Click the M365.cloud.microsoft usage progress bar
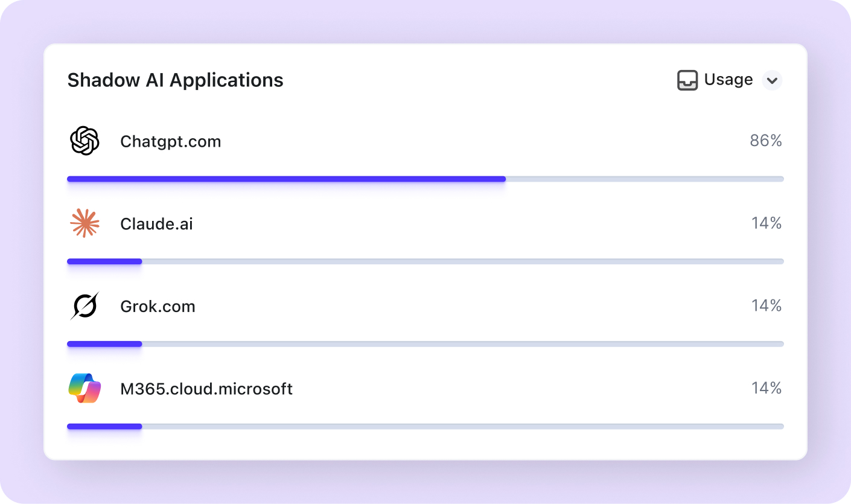This screenshot has height=504, width=851. [x=425, y=426]
